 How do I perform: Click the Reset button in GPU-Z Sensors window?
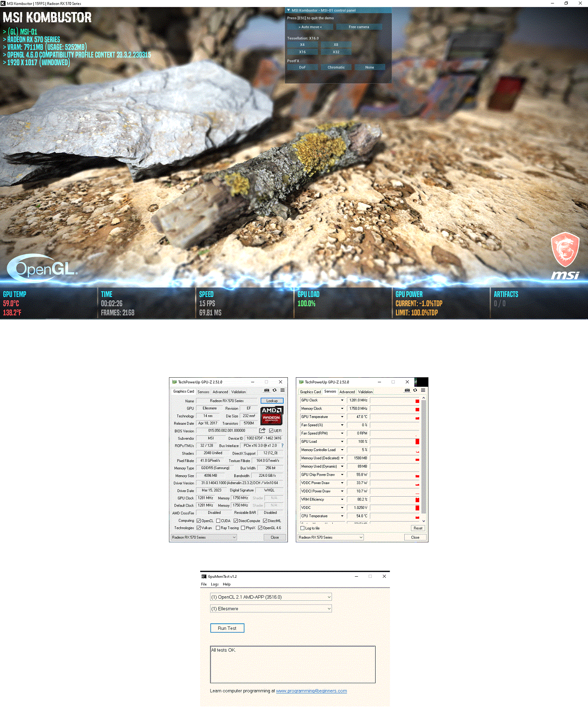pos(418,528)
